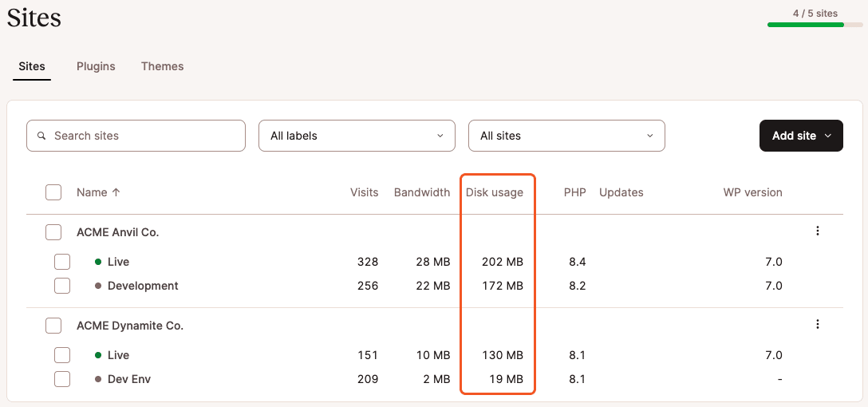Click the 10 MB bandwidth value
Viewport: 868px width, 407px height.
(x=433, y=354)
